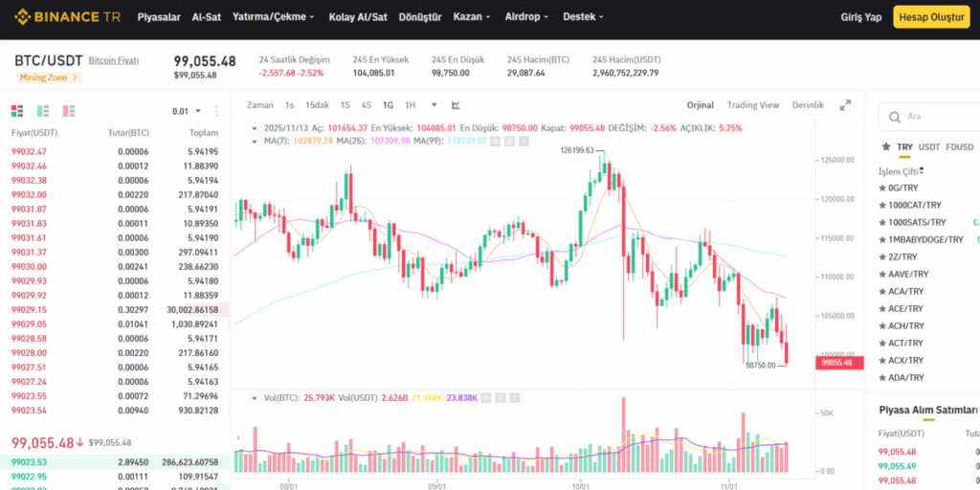Open Yatırma/Çekme dropdown menu
This screenshot has width=980, height=490.
tap(273, 17)
